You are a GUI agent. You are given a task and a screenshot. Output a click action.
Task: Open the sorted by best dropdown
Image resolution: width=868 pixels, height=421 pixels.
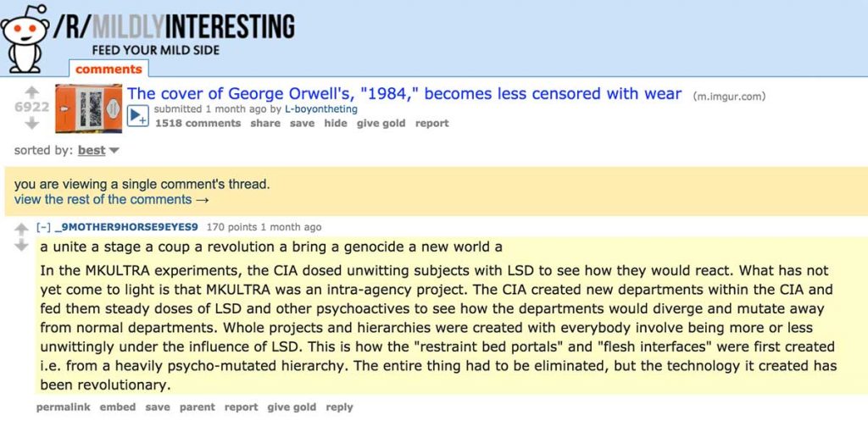click(98, 151)
